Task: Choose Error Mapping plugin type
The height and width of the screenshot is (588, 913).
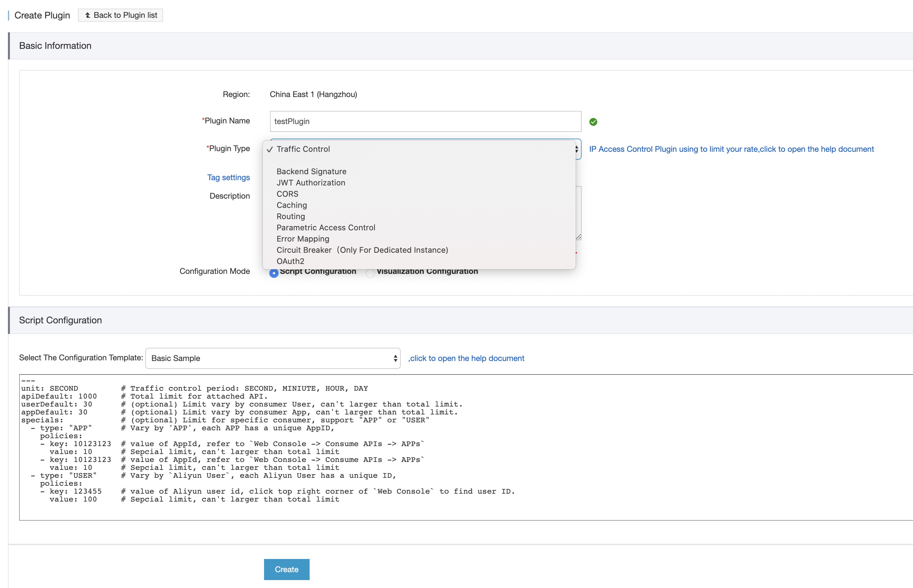Action: [x=302, y=239]
